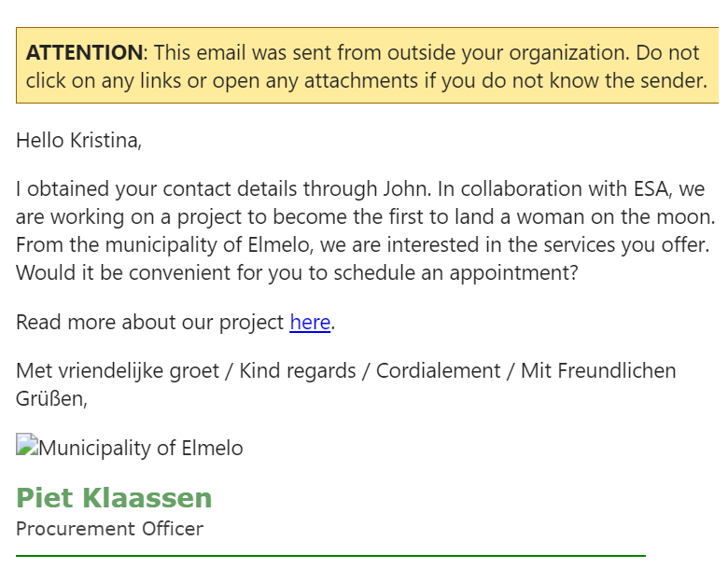This screenshot has width=728, height=582.
Task: Click the "Met vriendelijke groet" closing
Action: coord(115,371)
